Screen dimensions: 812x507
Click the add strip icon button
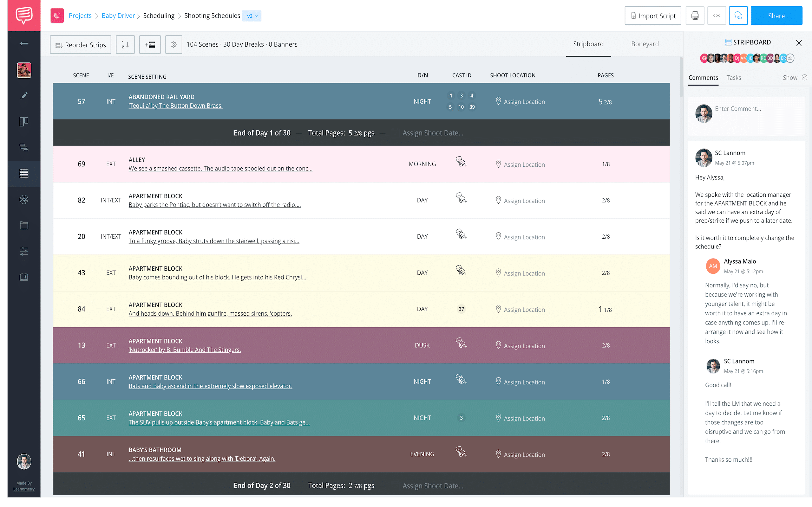[150, 45]
